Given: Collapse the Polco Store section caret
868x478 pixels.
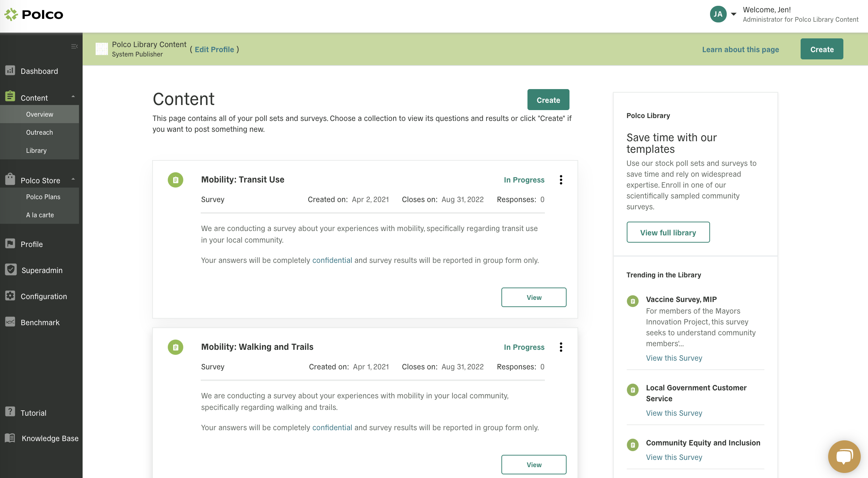Looking at the screenshot, I should click(x=73, y=179).
